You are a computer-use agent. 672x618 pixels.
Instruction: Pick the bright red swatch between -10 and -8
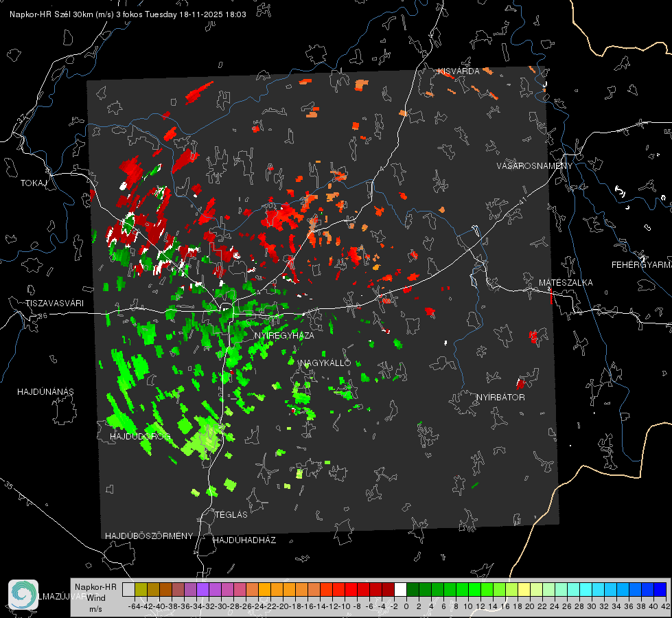pos(351,589)
